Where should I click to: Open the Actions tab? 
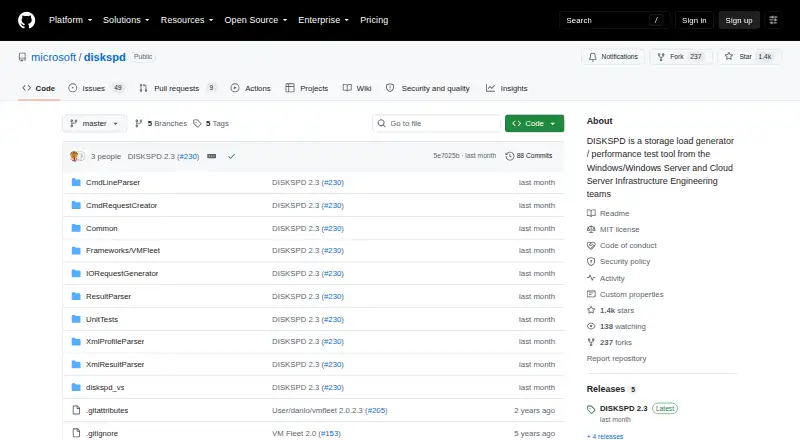251,88
